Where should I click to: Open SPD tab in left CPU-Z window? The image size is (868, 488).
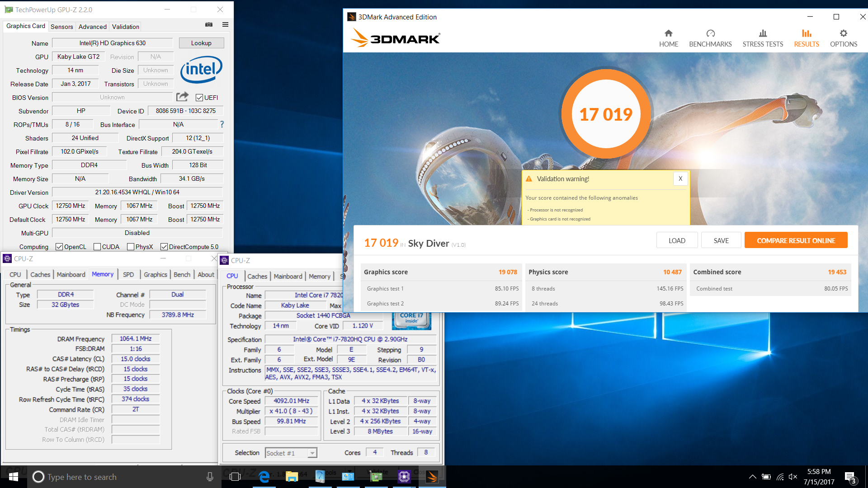[128, 274]
